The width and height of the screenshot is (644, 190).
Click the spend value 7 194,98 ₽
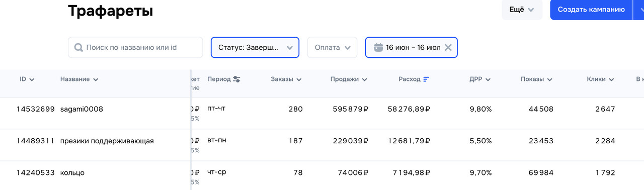pos(412,173)
